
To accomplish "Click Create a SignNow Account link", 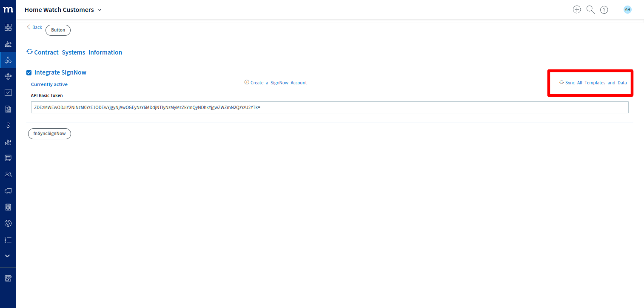I will click(x=276, y=83).
